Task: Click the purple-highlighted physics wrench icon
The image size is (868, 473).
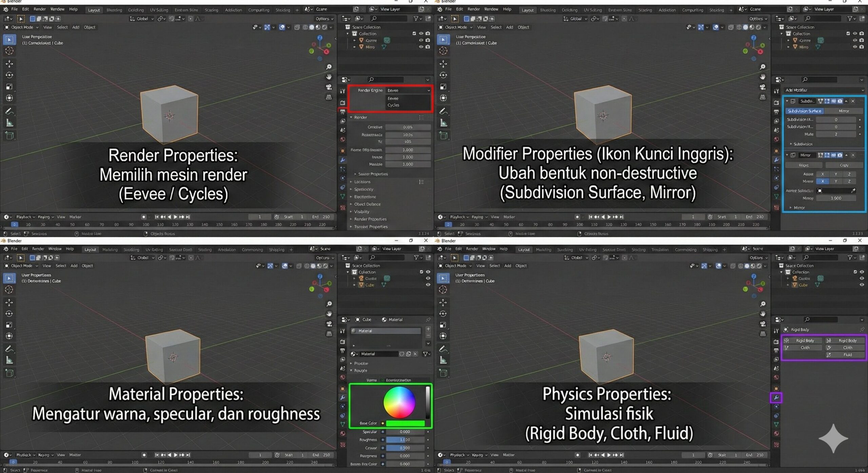Action: tap(776, 397)
